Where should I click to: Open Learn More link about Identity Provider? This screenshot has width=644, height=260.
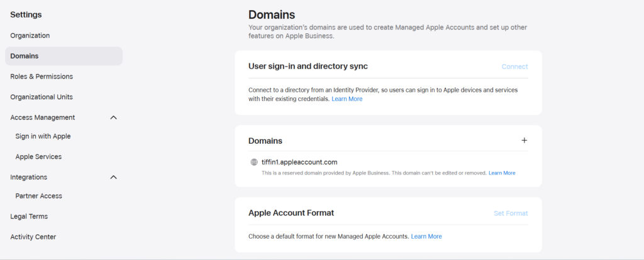(347, 99)
